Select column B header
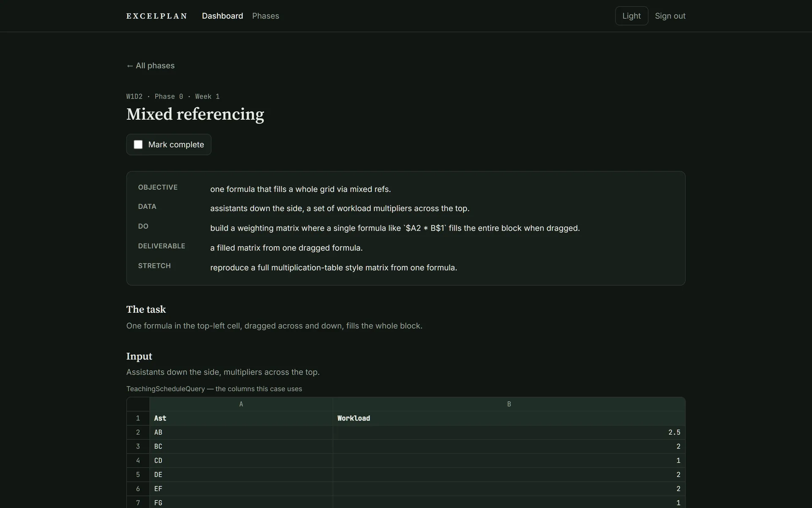This screenshot has width=812, height=508. [509, 404]
